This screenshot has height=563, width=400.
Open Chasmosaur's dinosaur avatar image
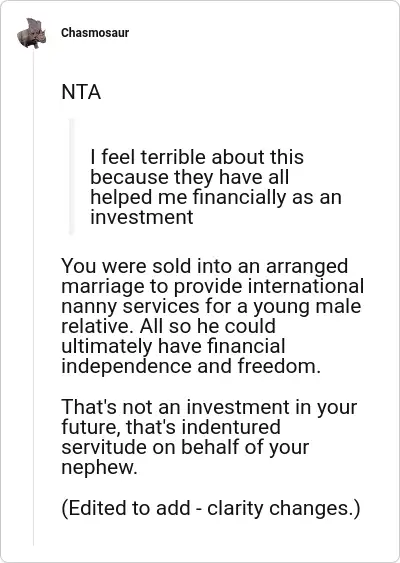tap(32, 33)
